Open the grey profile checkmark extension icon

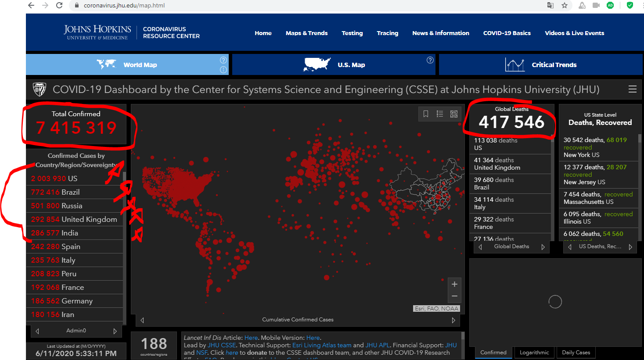pyautogui.click(x=582, y=5)
